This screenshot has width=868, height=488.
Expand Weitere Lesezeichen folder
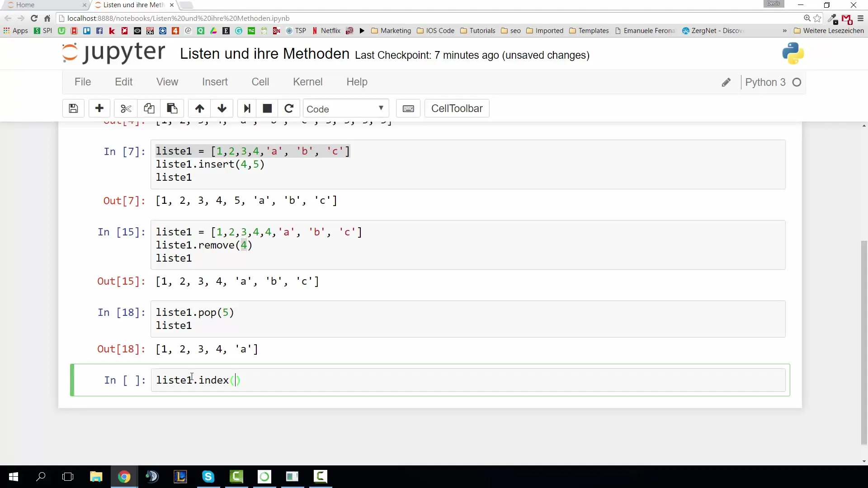(x=829, y=31)
